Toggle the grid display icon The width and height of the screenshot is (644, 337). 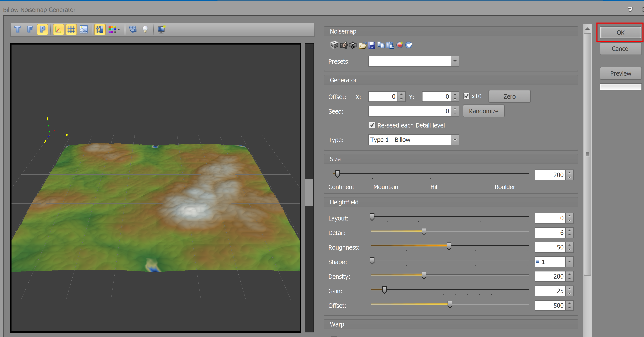click(71, 29)
